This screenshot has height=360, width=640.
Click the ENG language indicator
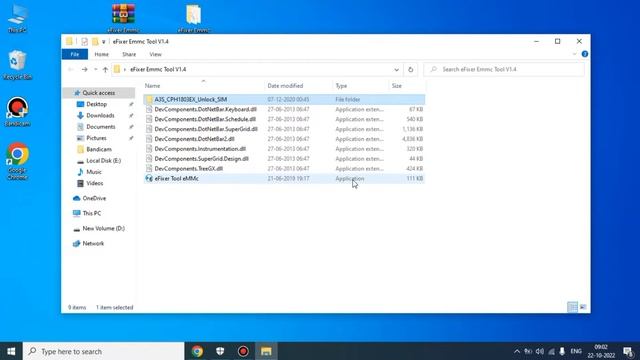click(x=576, y=351)
